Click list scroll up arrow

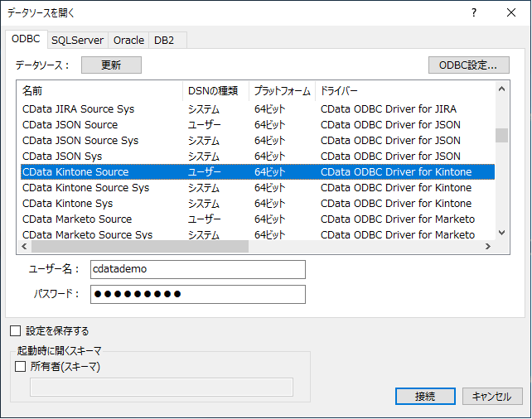[x=501, y=89]
